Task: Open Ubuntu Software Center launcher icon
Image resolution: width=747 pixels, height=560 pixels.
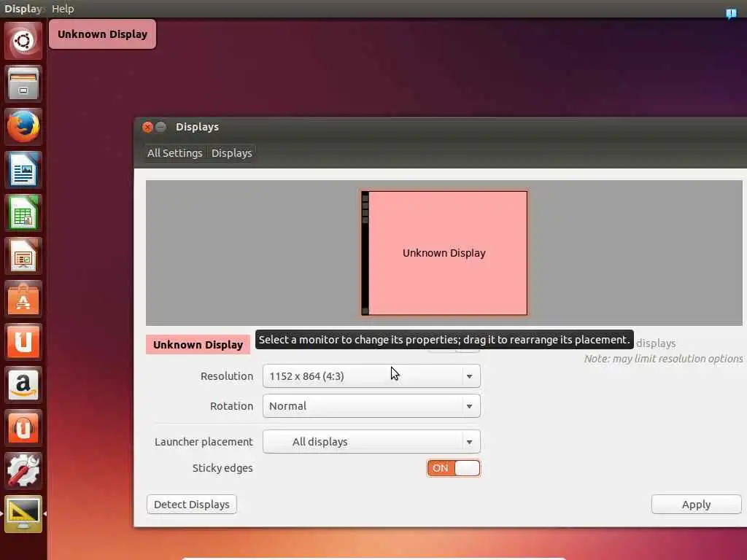Action: (23, 299)
